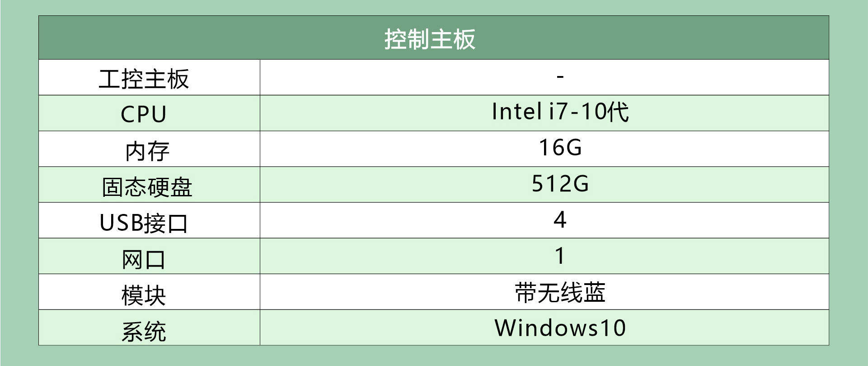Select the CPU label cell

click(x=144, y=114)
